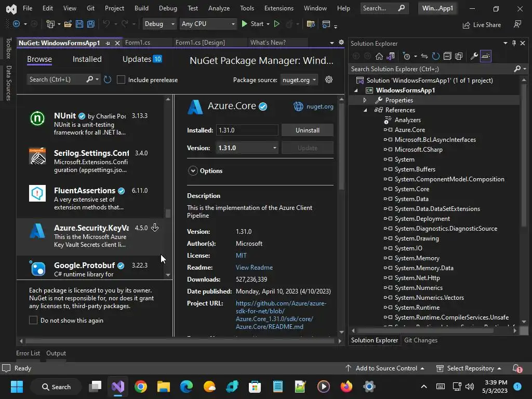532x399 pixels.
Task: Open File Explorer from taskbar
Action: tap(164, 387)
